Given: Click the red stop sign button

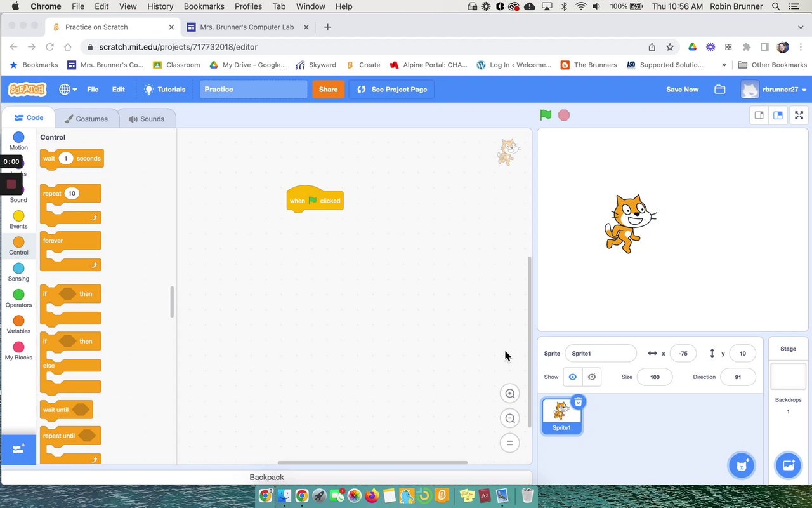Looking at the screenshot, I should [x=564, y=115].
